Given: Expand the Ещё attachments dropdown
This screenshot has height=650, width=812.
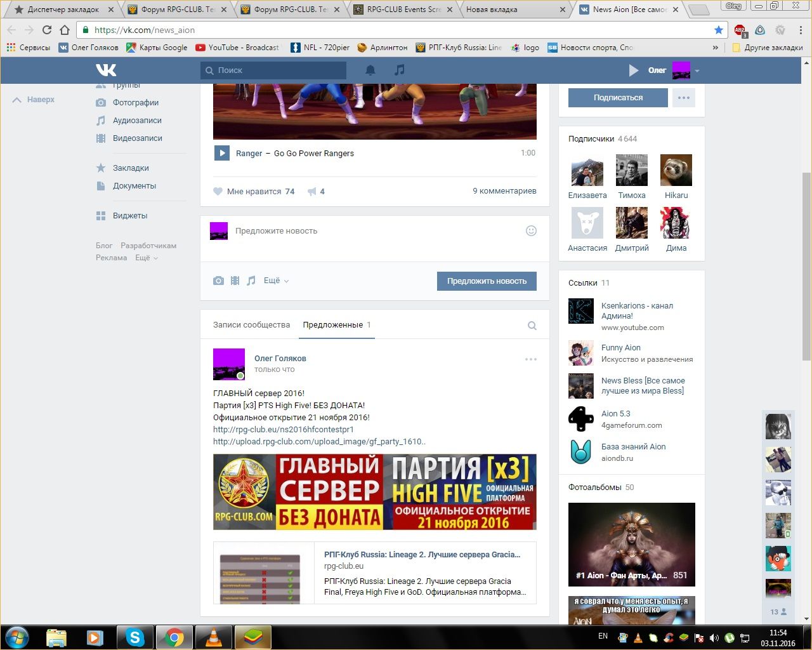Looking at the screenshot, I should 276,281.
